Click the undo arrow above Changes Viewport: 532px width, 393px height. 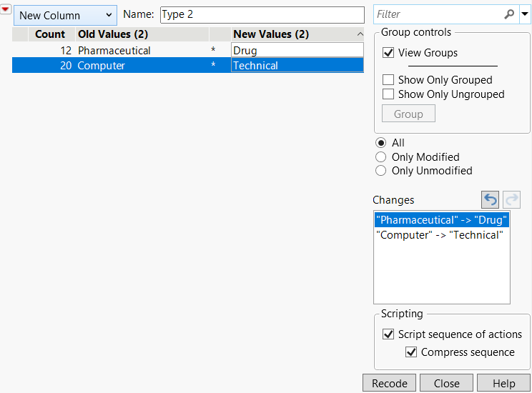491,200
